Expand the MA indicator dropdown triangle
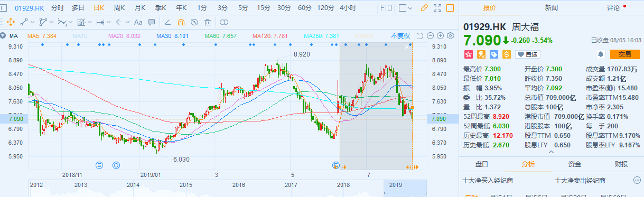 pyautogui.click(x=3, y=36)
